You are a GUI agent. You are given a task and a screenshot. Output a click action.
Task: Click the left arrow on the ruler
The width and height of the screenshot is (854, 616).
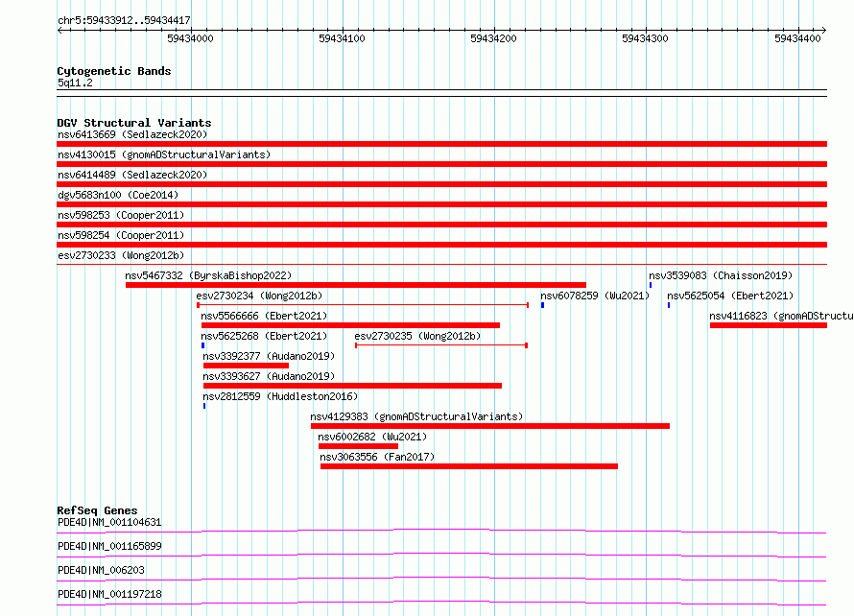pyautogui.click(x=59, y=31)
